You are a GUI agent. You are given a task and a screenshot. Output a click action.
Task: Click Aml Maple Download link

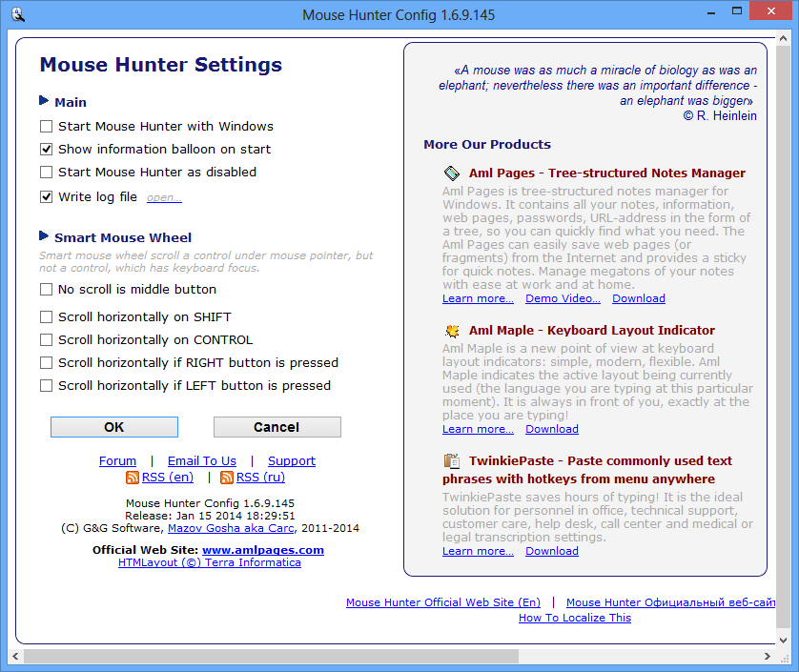coord(552,429)
